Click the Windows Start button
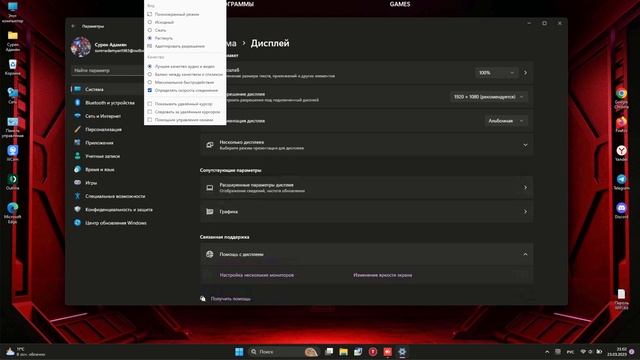The image size is (640, 360). point(239,352)
